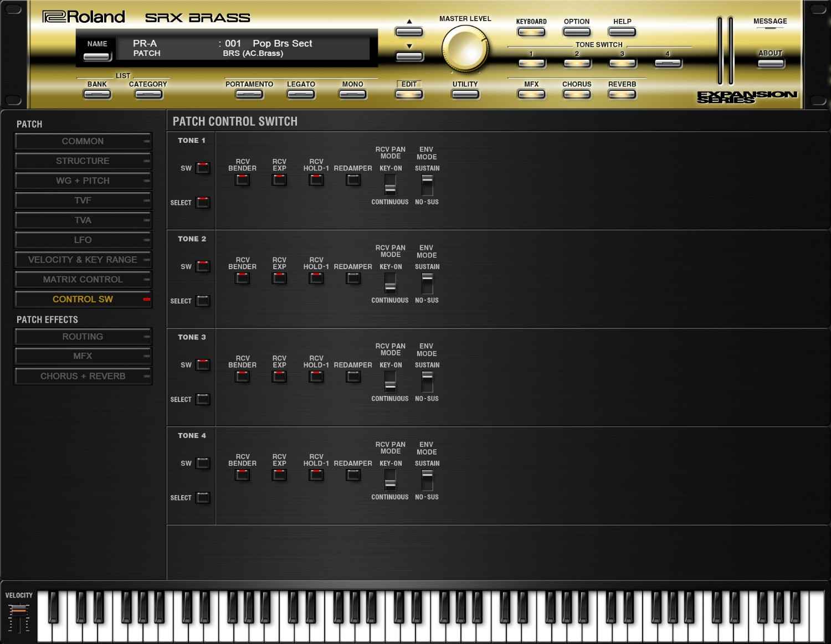Click the ABOUT button
The image size is (831, 644).
point(770,63)
